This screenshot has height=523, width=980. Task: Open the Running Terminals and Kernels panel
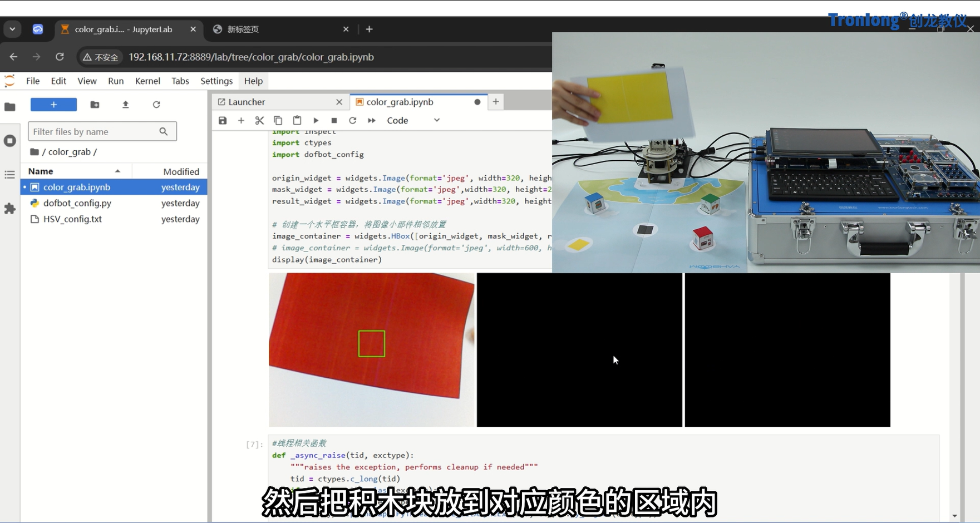tap(10, 141)
